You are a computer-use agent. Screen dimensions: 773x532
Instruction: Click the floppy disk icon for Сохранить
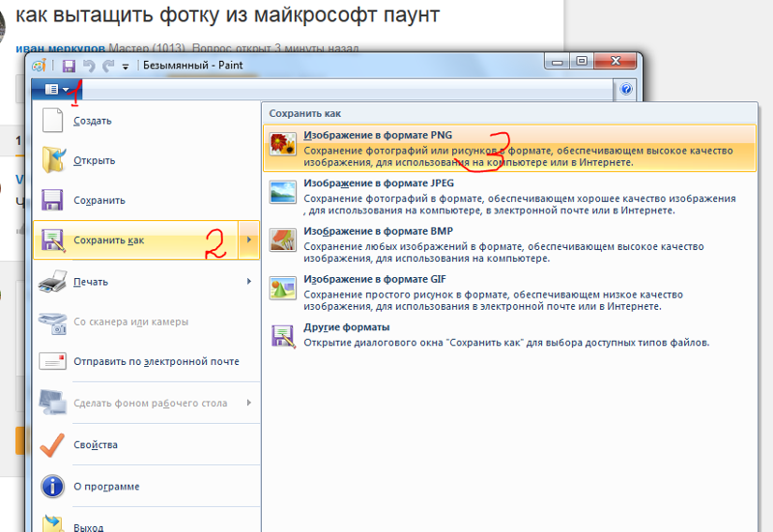pos(52,200)
